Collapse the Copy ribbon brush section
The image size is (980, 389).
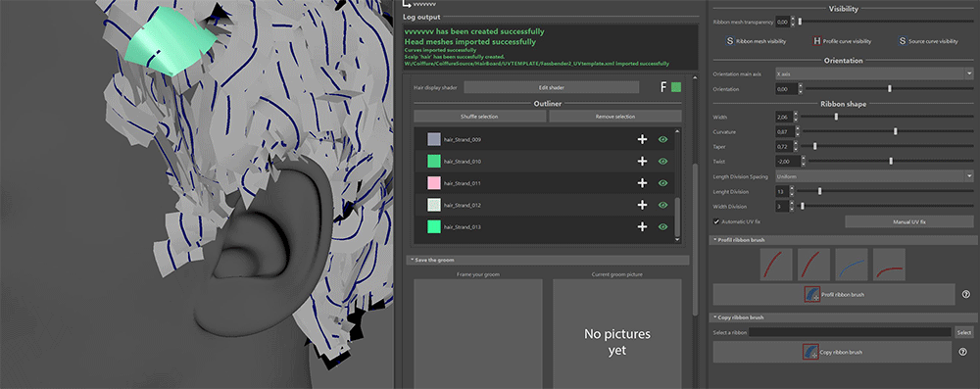click(x=844, y=317)
